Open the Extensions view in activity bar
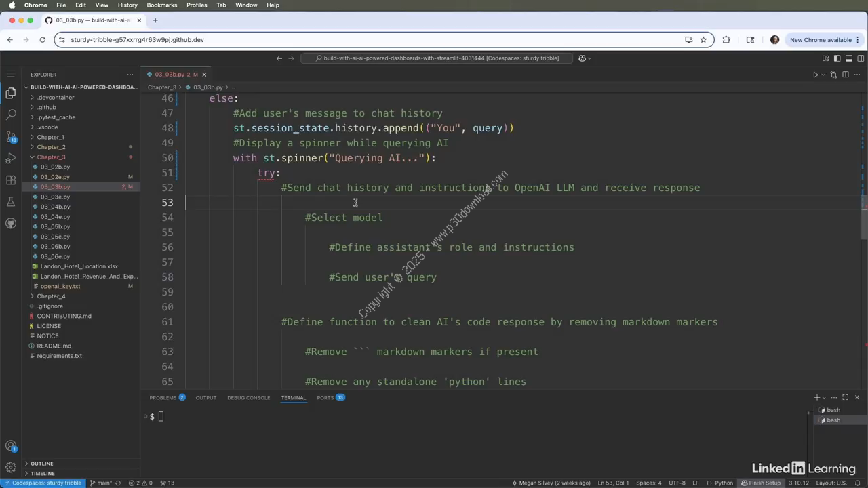The height and width of the screenshot is (488, 868). coord(10,180)
